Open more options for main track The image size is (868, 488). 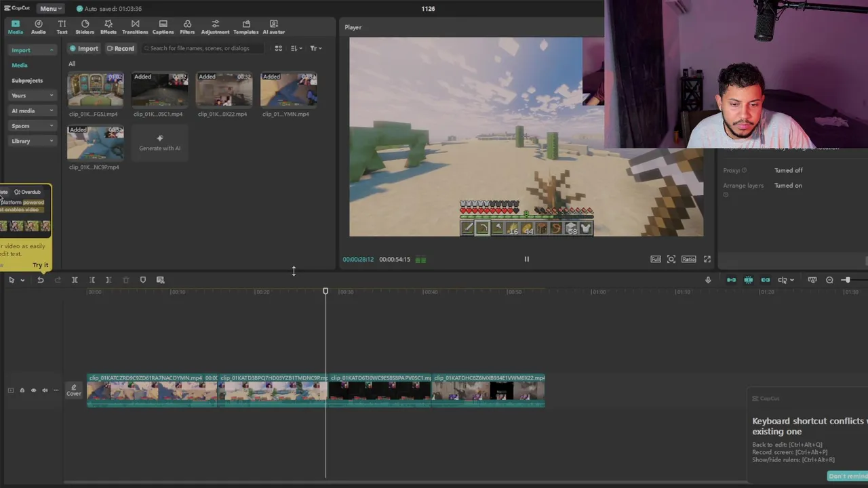click(x=56, y=390)
